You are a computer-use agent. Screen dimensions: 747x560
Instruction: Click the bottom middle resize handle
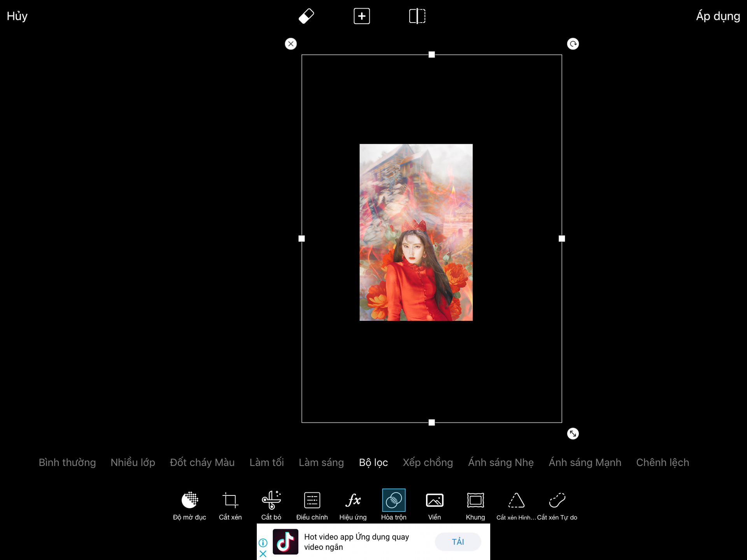(x=431, y=422)
